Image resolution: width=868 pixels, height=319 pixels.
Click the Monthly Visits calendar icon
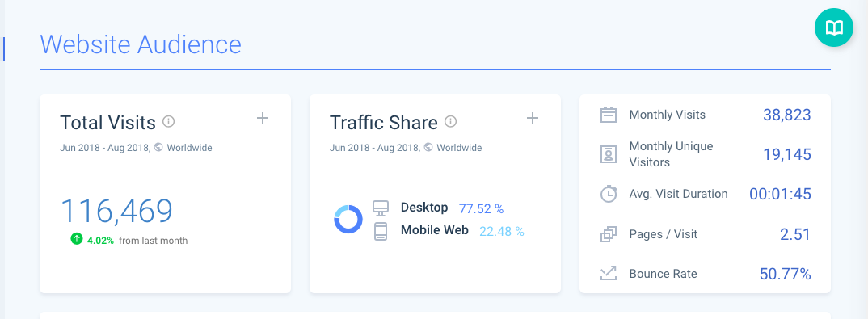tap(609, 115)
